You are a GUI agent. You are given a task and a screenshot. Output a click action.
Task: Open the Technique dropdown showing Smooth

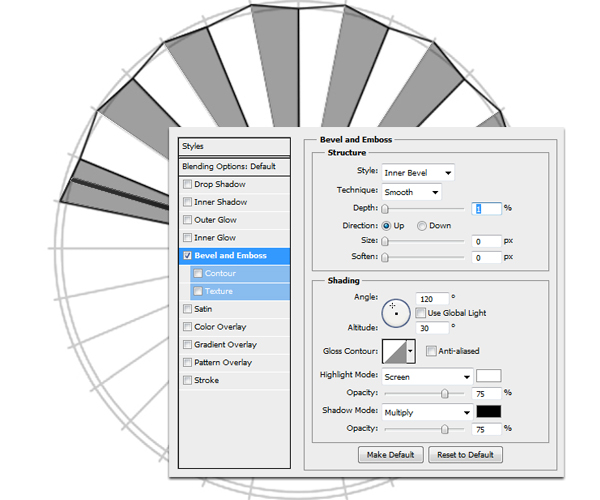click(411, 191)
